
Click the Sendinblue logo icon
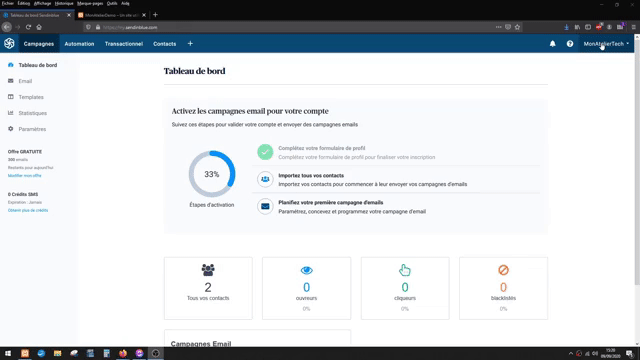pyautogui.click(x=9, y=43)
